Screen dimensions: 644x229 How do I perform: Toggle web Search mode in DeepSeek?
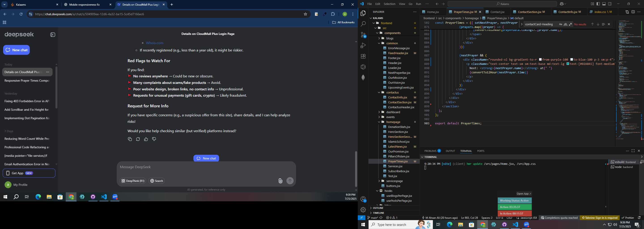coord(157,181)
